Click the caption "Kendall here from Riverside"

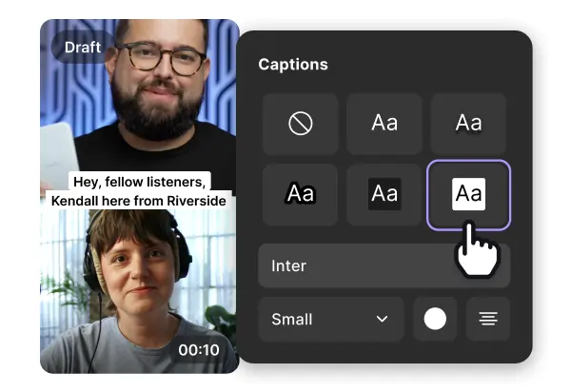(140, 201)
